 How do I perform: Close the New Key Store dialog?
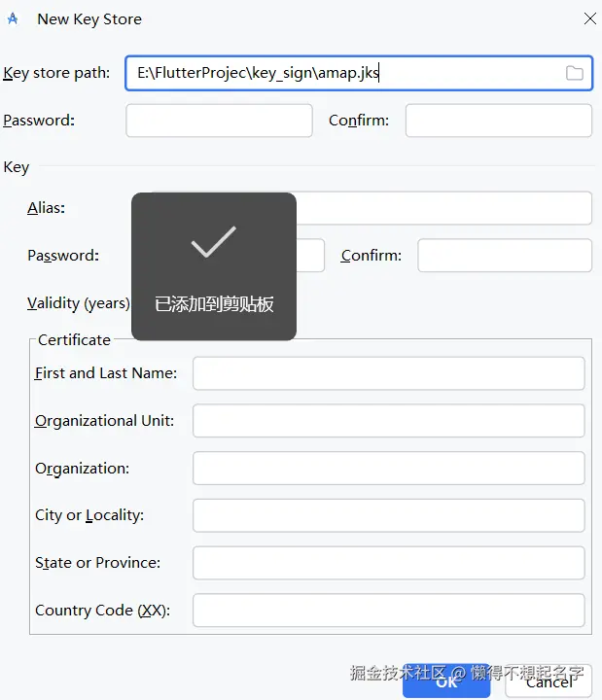pos(589,18)
